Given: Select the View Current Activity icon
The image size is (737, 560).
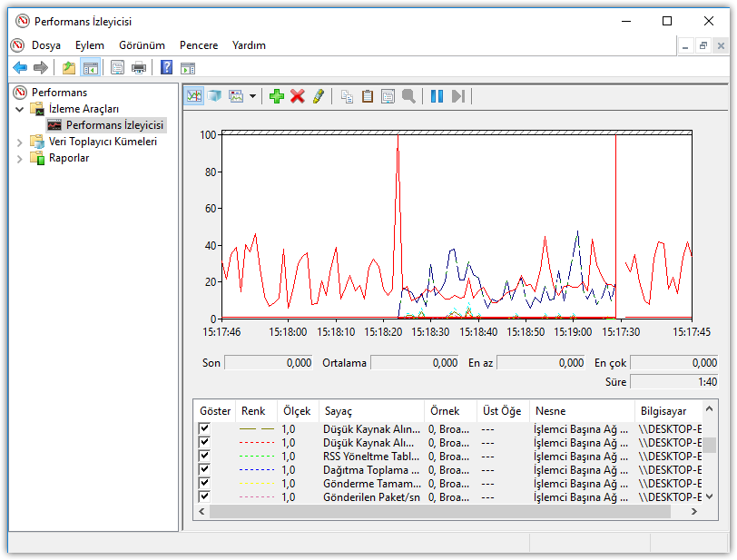Looking at the screenshot, I should tap(195, 95).
